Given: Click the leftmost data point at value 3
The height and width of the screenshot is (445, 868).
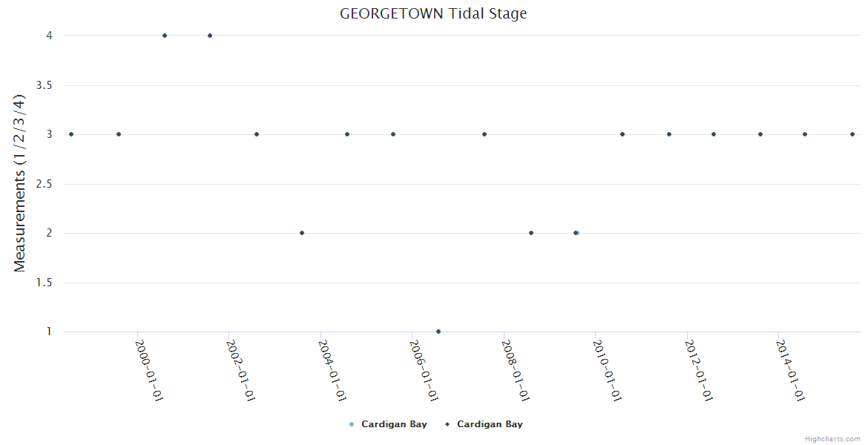Looking at the screenshot, I should (71, 134).
